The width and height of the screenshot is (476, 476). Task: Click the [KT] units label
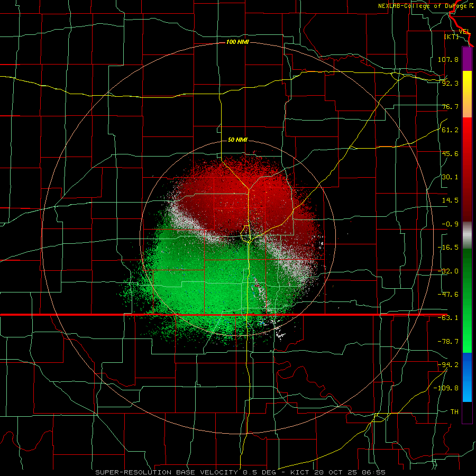click(452, 36)
